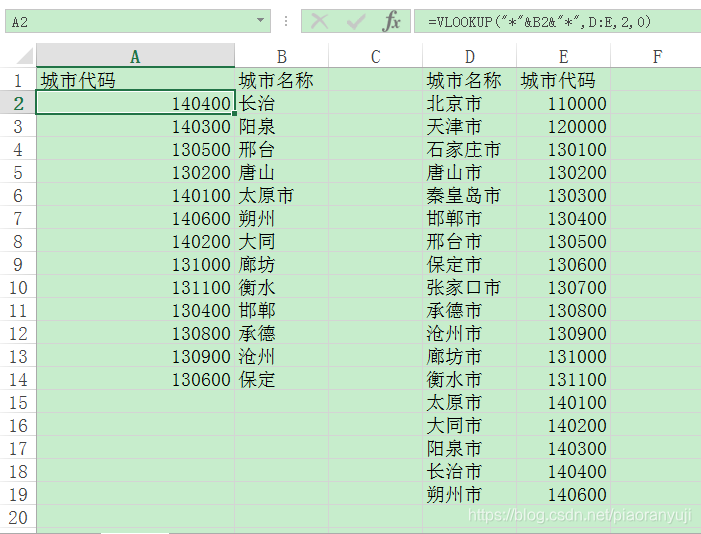Select cell A7 with value 140600
This screenshot has width=701, height=534.
tap(135, 219)
